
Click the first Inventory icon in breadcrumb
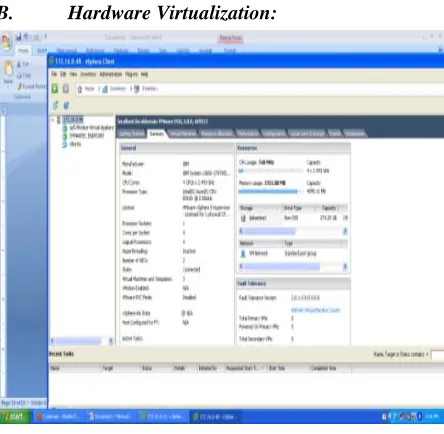pyautogui.click(x=105, y=89)
